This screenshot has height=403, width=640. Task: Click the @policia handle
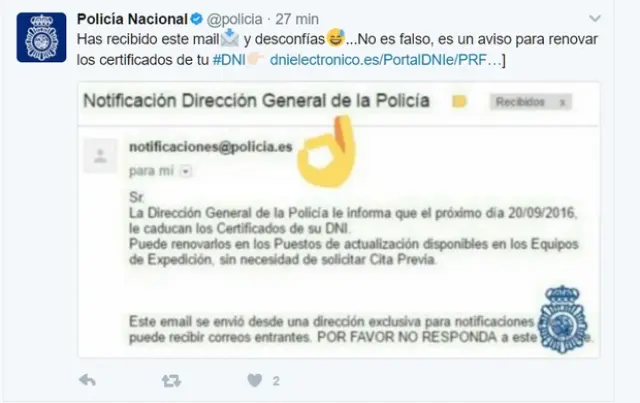[x=235, y=19]
